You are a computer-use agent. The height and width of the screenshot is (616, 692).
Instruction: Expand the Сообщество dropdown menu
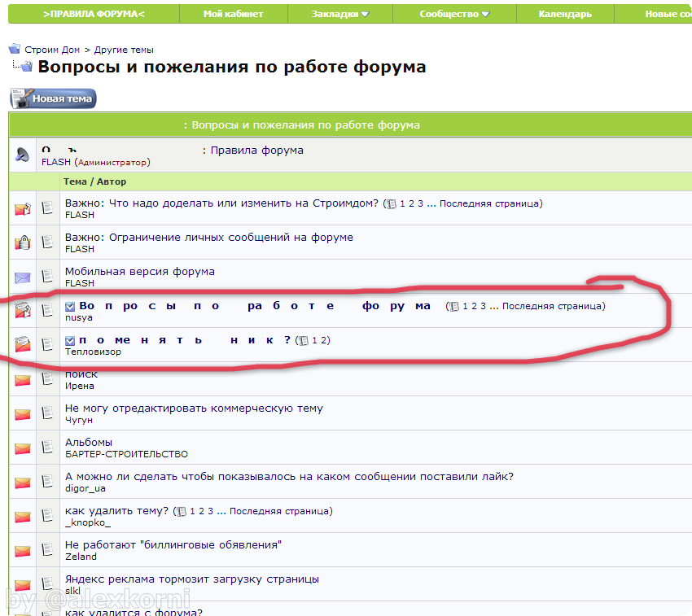point(454,14)
